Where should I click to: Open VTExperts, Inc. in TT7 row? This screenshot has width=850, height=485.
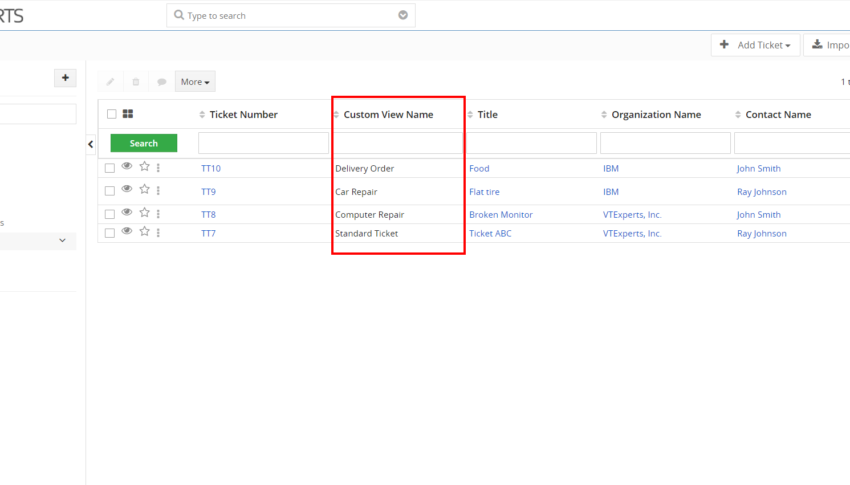632,234
